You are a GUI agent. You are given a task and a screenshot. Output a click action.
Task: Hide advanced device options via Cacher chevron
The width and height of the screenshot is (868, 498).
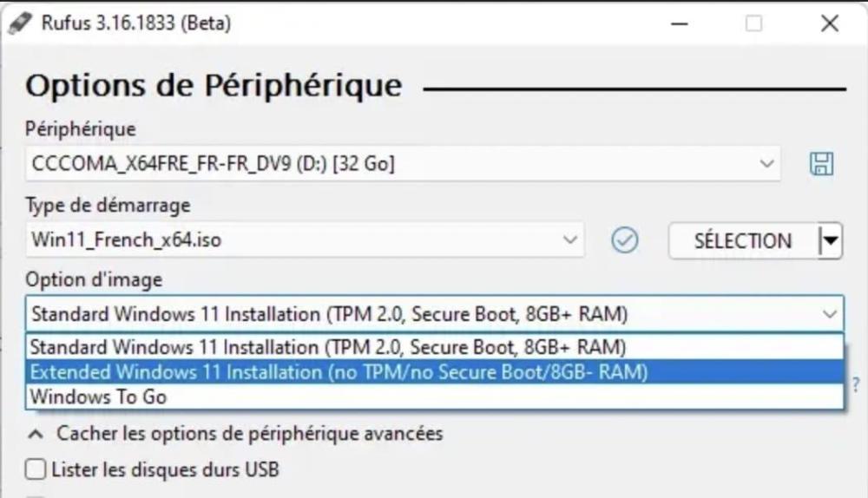[x=36, y=433]
